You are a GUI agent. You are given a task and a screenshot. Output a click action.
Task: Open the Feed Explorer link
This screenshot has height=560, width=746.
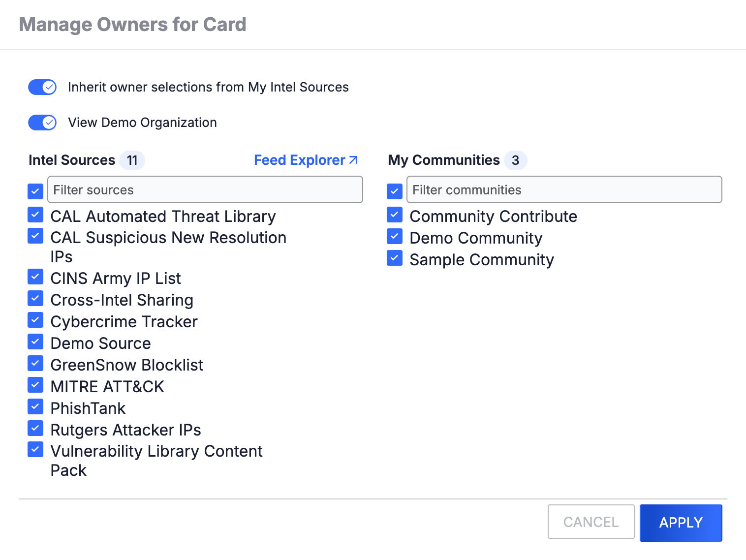306,160
